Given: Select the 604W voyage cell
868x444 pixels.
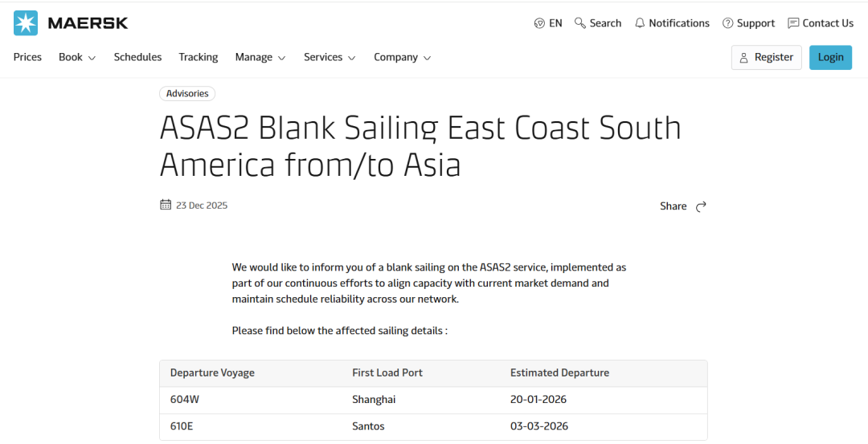Looking at the screenshot, I should tap(184, 399).
